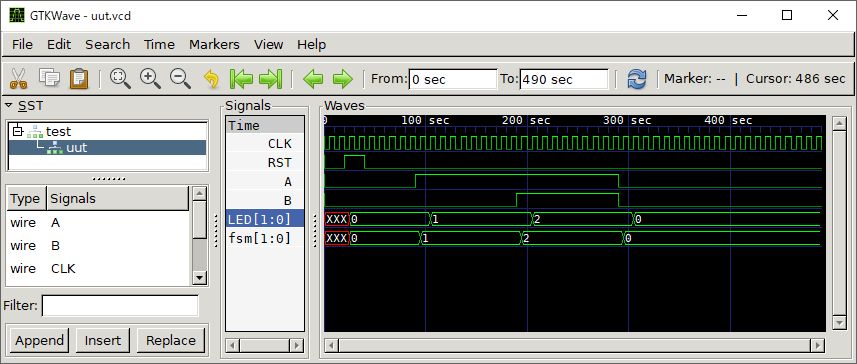Jump to end with the green arrow-bar icon
The image size is (857, 364).
[x=270, y=79]
